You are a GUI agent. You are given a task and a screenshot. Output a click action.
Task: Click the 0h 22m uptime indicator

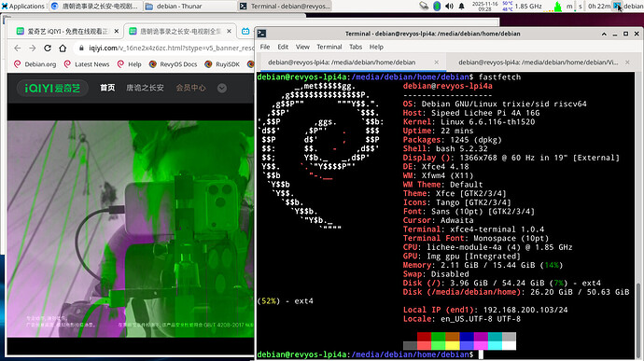click(599, 7)
